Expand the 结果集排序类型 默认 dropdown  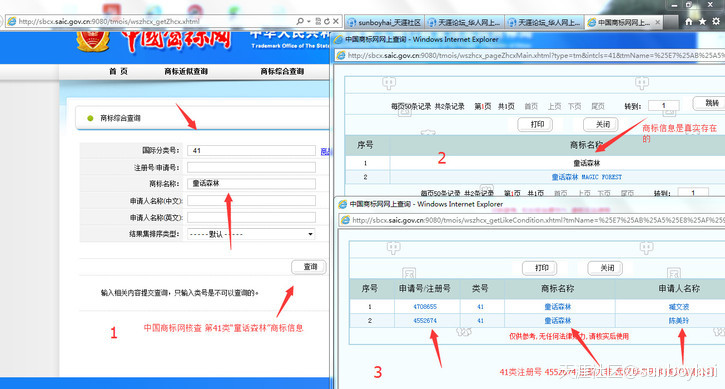point(251,234)
